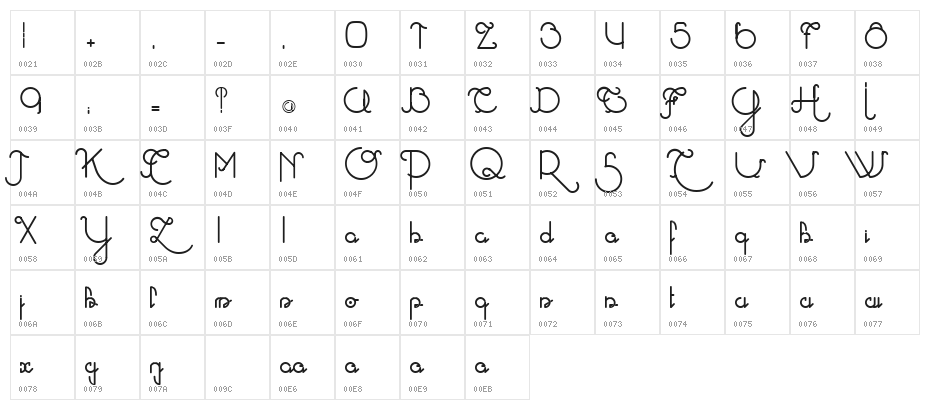Click the digit zero glyph 0030
The height and width of the screenshot is (410, 930).
367,43
